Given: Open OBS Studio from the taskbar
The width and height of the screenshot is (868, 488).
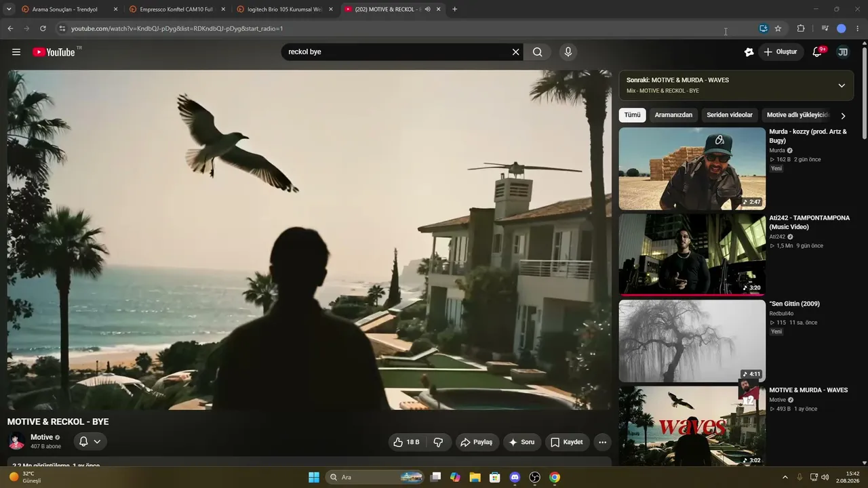Looking at the screenshot, I should (x=534, y=477).
